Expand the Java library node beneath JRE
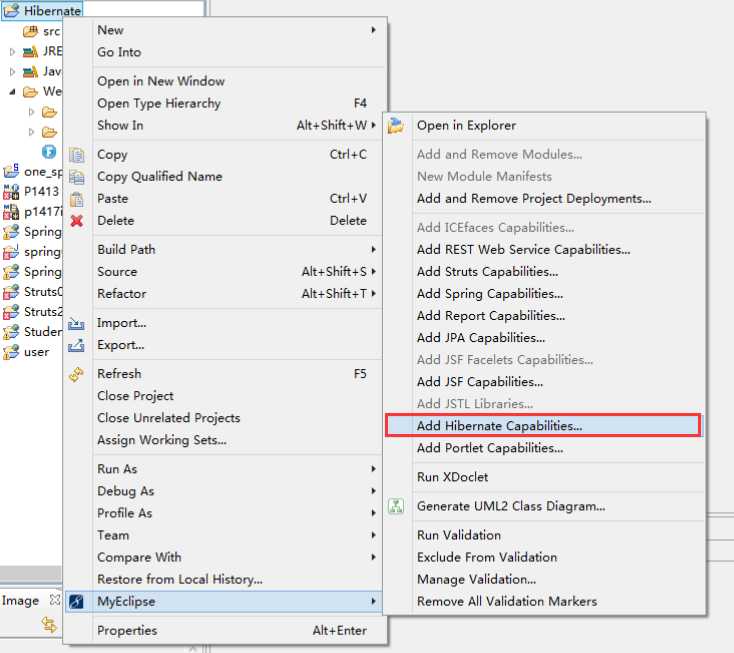734x653 pixels. click(x=13, y=72)
